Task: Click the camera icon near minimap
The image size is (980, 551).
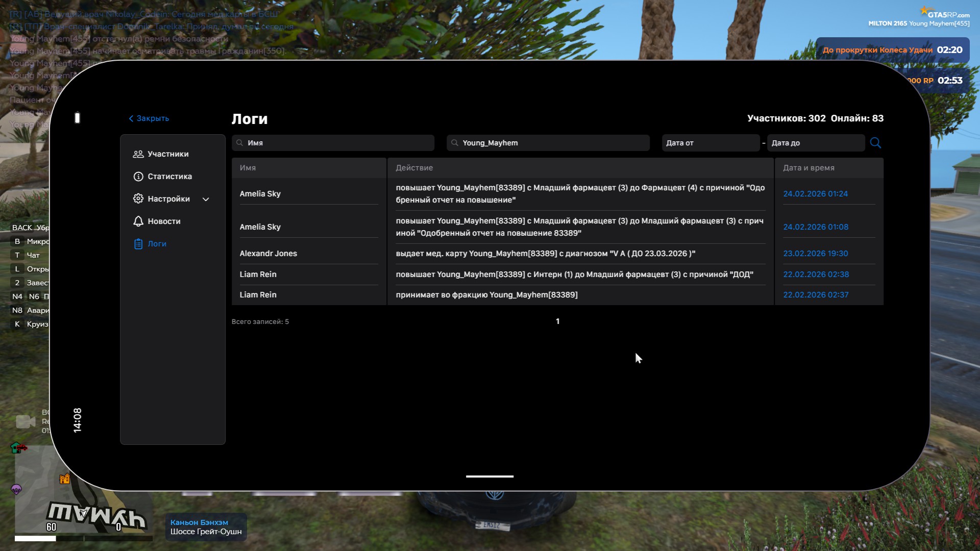Action: pyautogui.click(x=25, y=421)
